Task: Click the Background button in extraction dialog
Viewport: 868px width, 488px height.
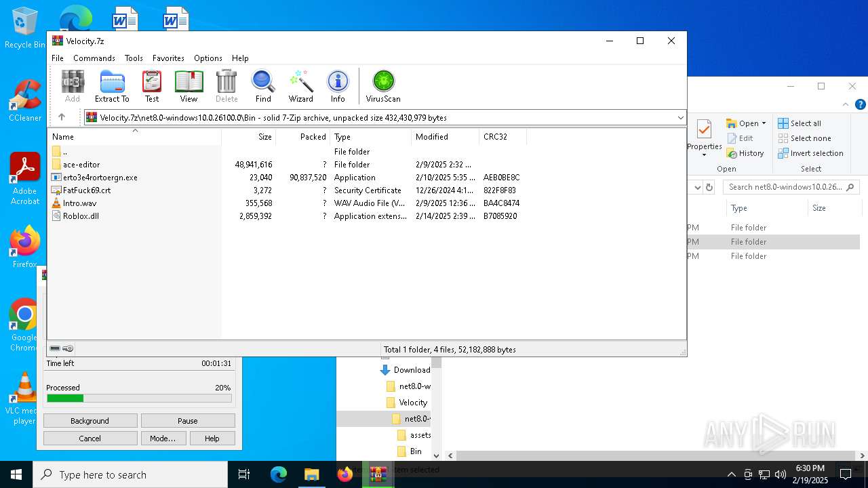Action: 90,421
